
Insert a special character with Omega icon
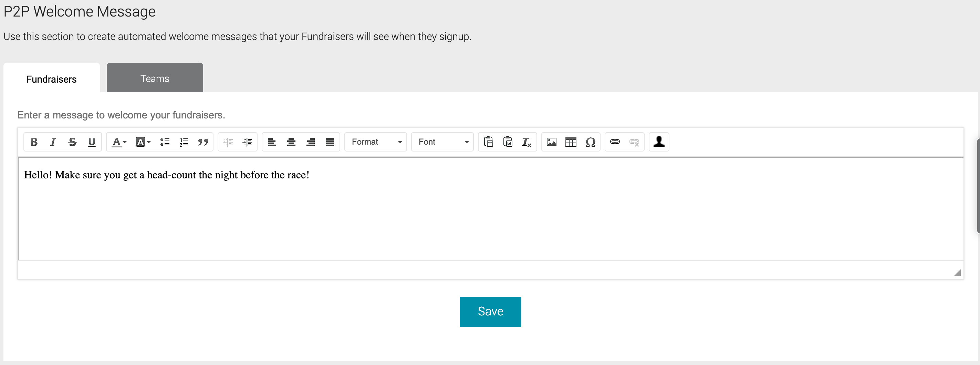[x=590, y=142]
